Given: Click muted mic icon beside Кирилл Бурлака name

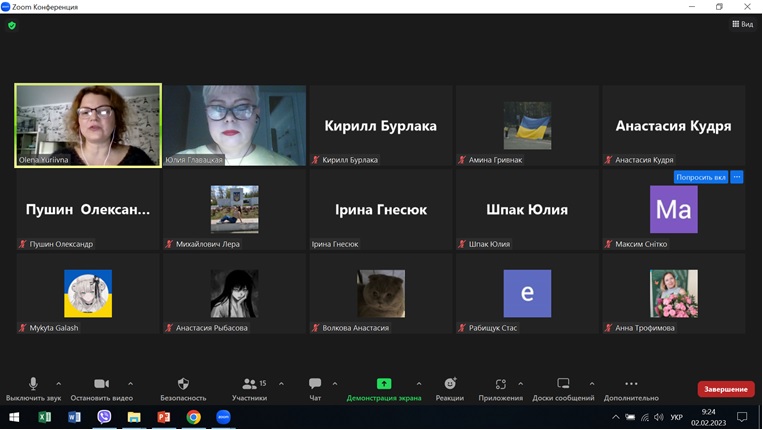Looking at the screenshot, I should 316,160.
